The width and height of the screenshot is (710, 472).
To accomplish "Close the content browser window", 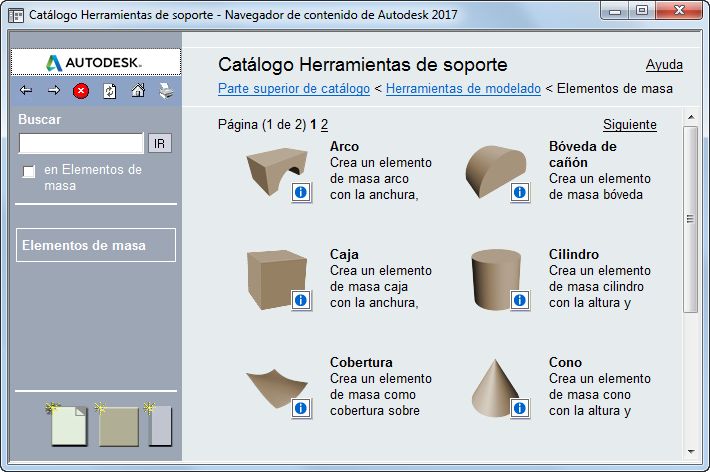I will pyautogui.click(x=679, y=11).
